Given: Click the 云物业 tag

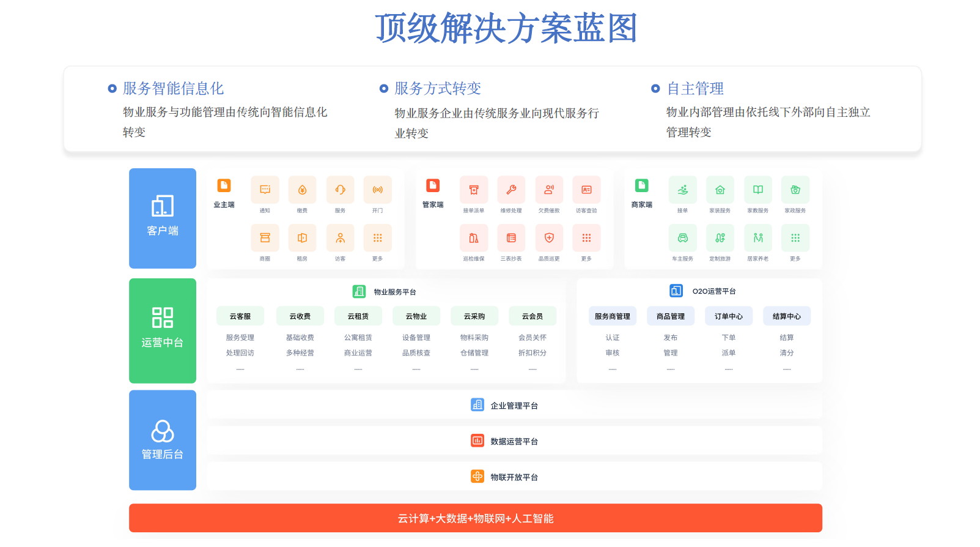Looking at the screenshot, I should 416,316.
